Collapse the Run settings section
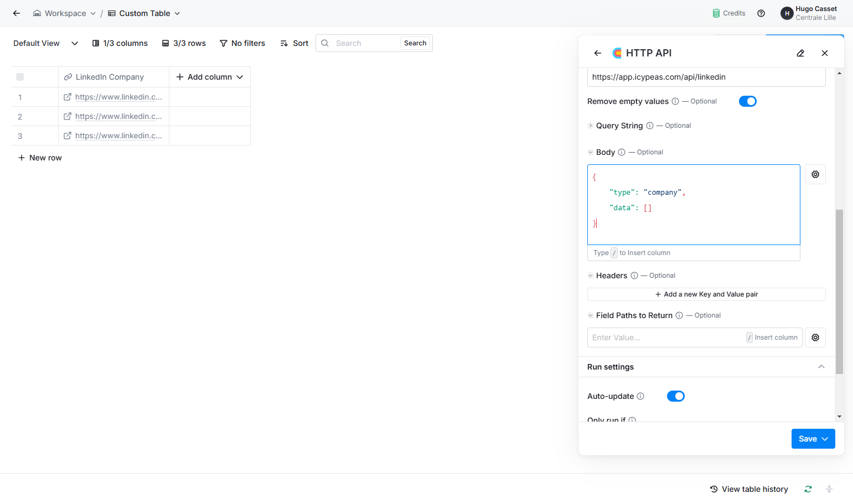 (x=821, y=367)
